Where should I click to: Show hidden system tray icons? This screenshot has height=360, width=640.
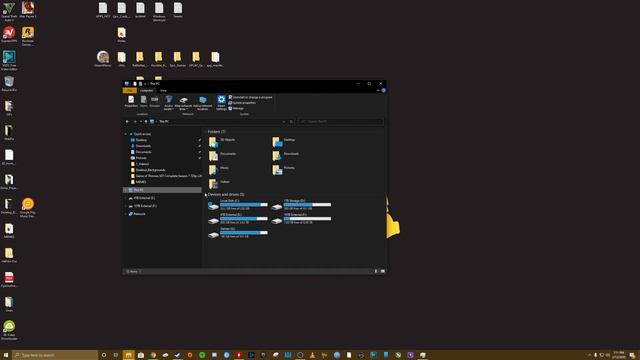click(589, 355)
